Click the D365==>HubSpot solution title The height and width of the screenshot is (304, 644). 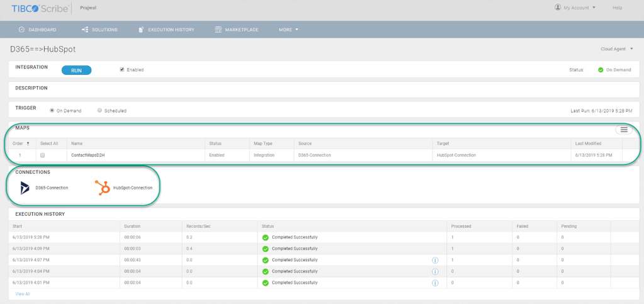pos(43,49)
